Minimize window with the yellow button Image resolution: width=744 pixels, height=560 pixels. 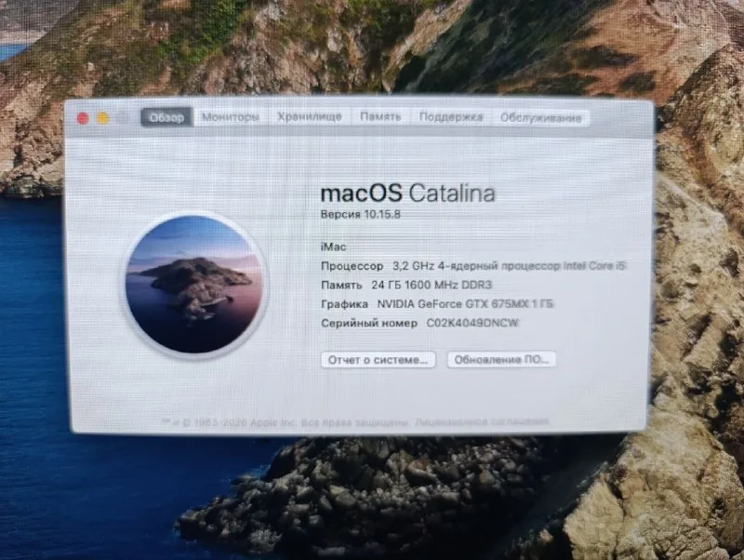(103, 118)
